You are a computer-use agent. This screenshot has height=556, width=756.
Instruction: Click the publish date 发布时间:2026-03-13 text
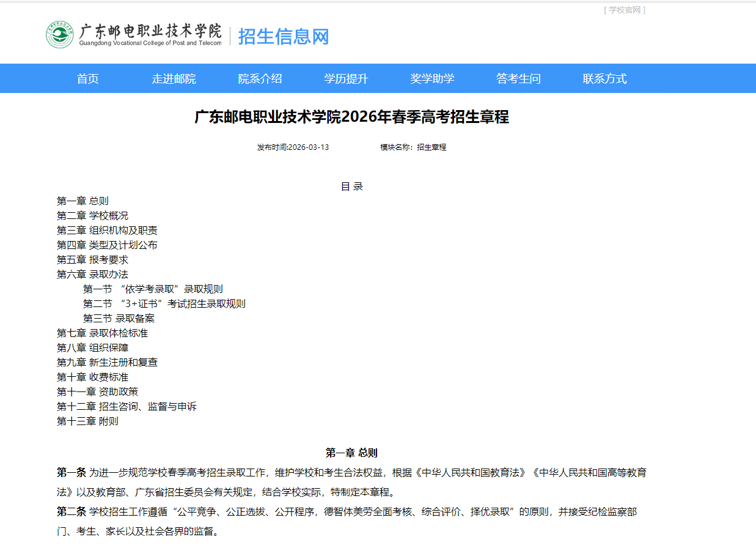[x=294, y=147]
